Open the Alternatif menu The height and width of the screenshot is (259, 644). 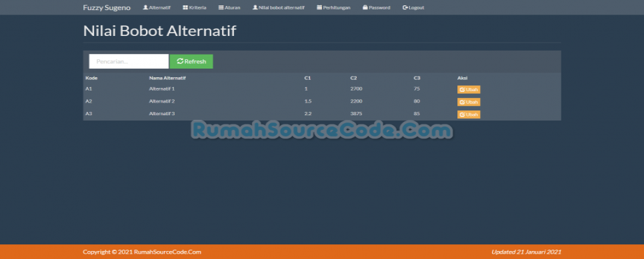157,7
